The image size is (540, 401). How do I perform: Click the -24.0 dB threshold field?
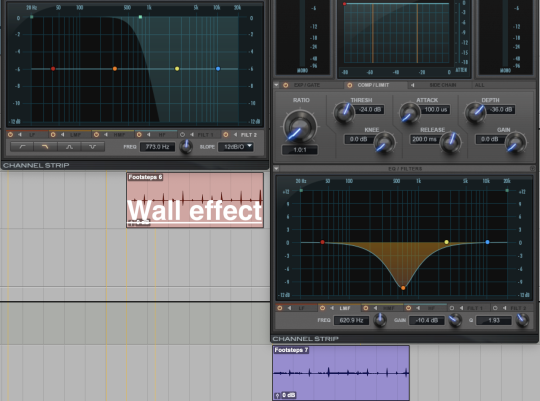(370, 110)
